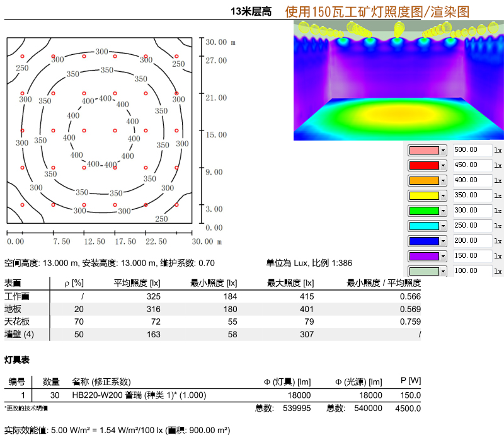Image resolution: width=504 pixels, height=435 pixels.
Task: Focus the 300.00 lx legend value field
Action: (472, 211)
